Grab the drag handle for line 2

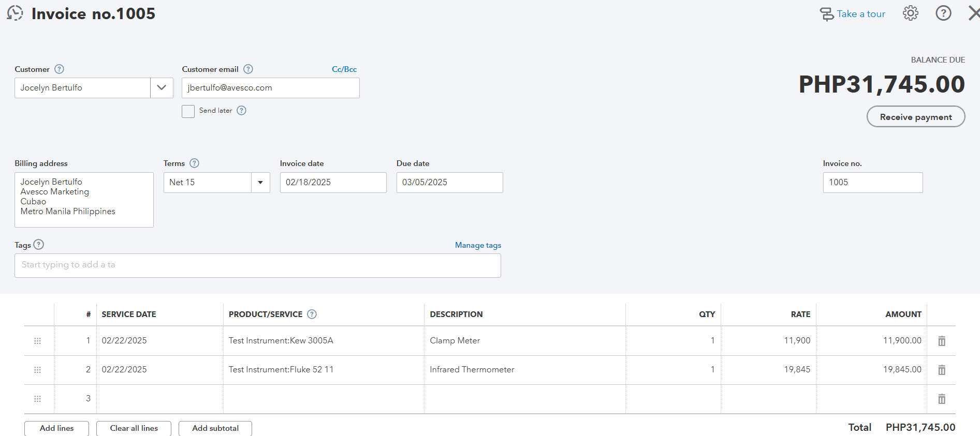(37, 370)
